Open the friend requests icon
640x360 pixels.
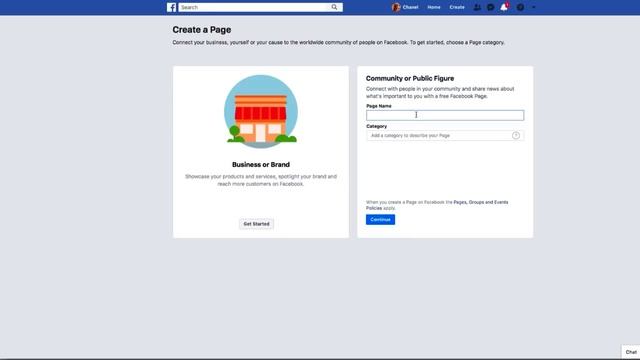tap(477, 7)
